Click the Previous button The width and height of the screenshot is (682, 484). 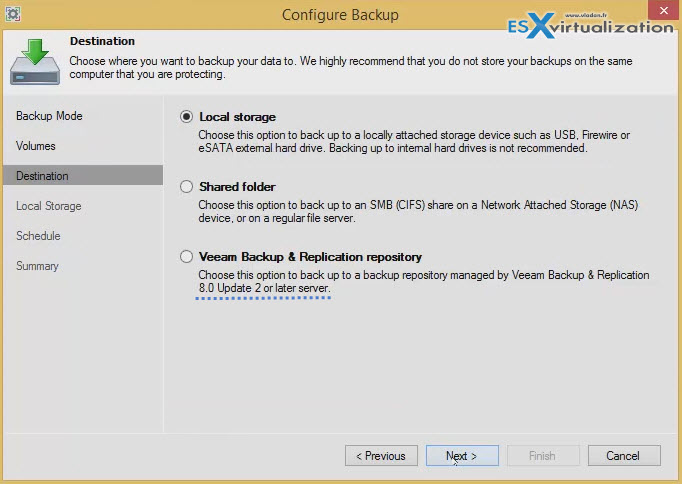(381, 456)
